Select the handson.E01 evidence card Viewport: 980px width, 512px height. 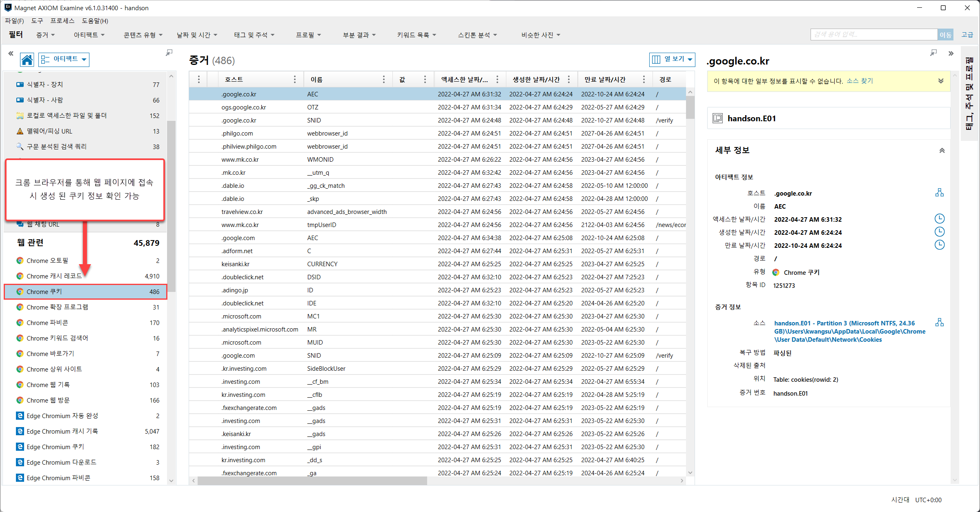(x=828, y=118)
